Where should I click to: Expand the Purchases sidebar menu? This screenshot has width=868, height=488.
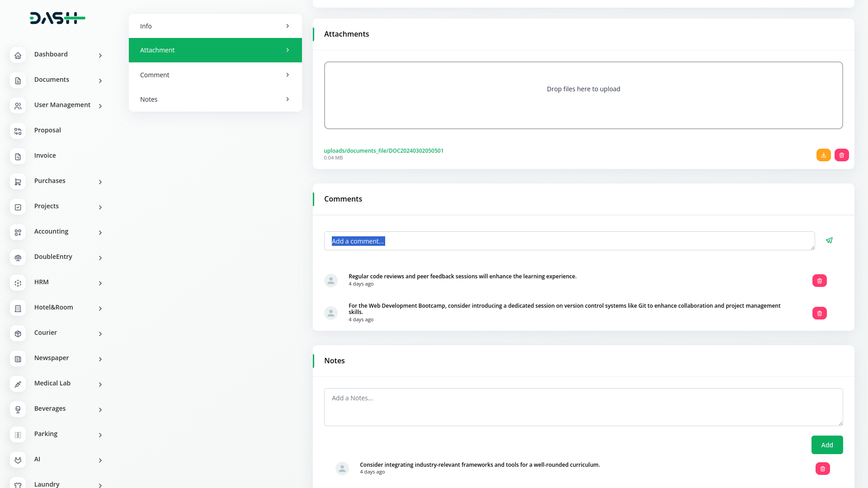[100, 182]
